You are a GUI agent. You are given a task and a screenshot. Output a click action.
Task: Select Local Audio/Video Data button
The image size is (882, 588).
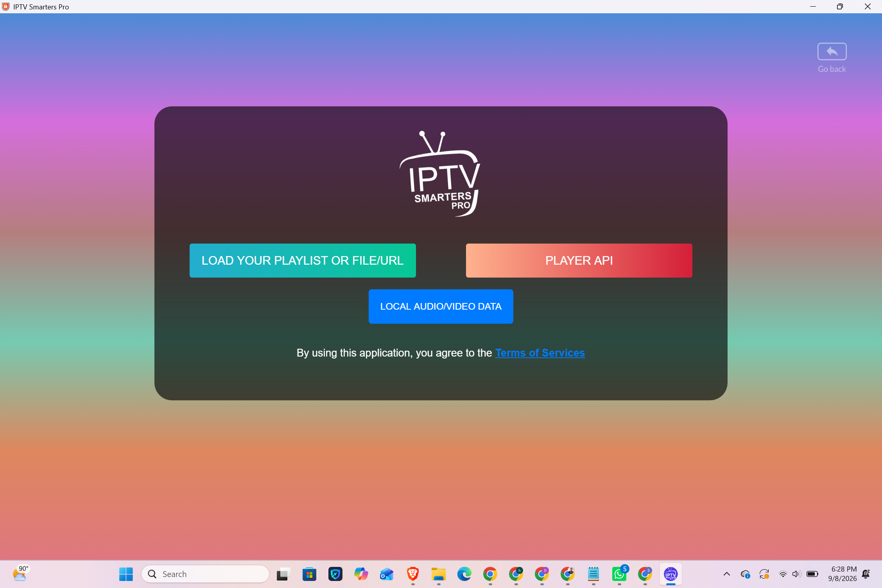click(x=441, y=307)
